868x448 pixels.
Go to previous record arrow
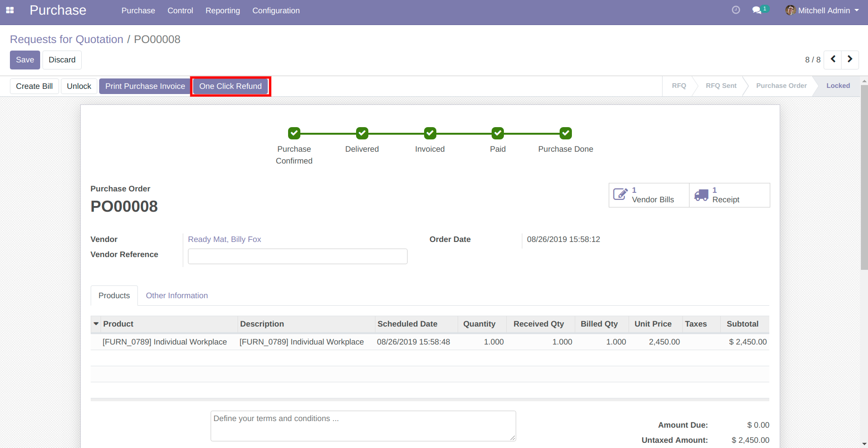[833, 60]
